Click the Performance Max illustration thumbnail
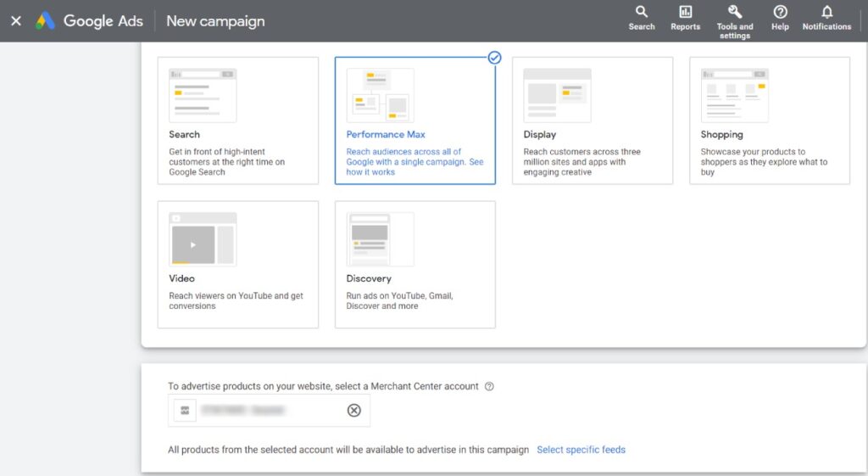Screen dimensions: 868x476 point(380,95)
